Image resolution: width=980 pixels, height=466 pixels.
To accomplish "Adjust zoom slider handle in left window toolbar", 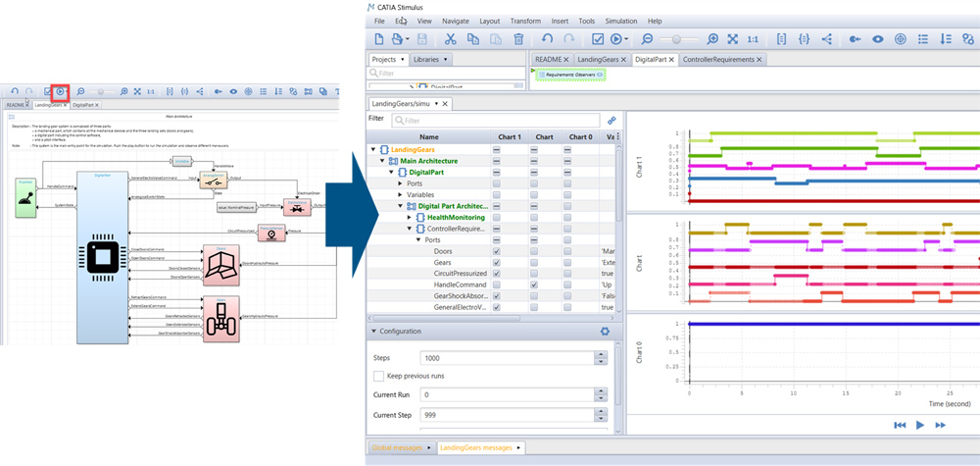I will [x=99, y=91].
